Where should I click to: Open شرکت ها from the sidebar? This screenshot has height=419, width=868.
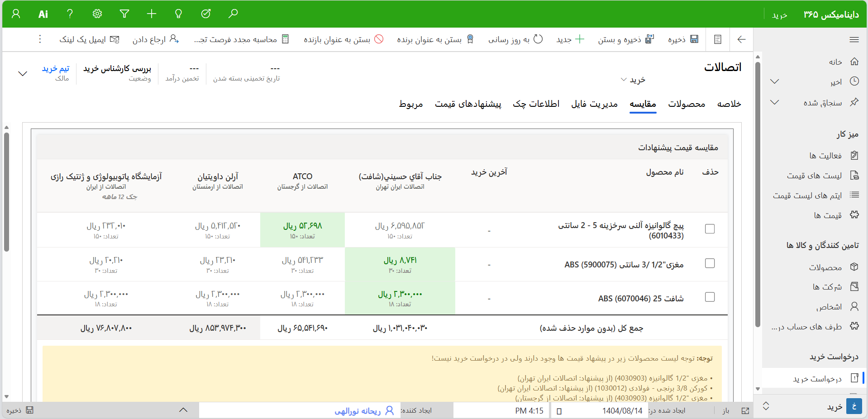[829, 287]
